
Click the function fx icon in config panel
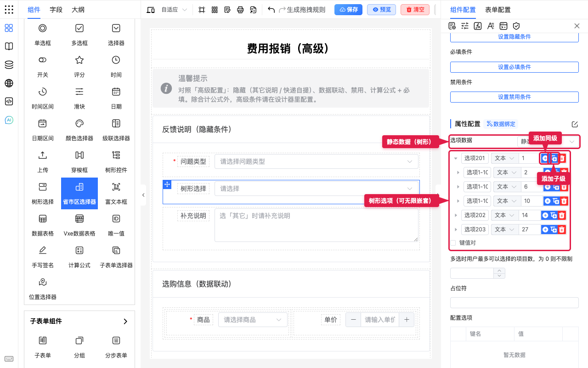(x=478, y=26)
